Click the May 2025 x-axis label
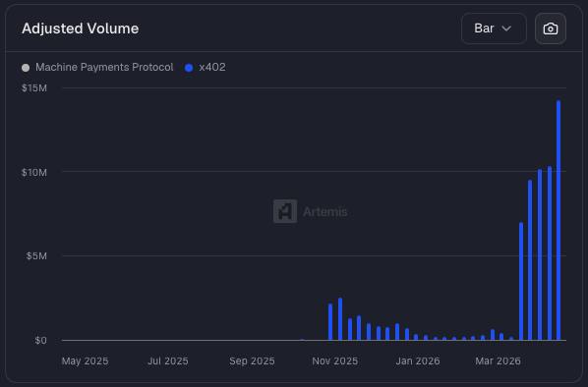 tap(86, 361)
